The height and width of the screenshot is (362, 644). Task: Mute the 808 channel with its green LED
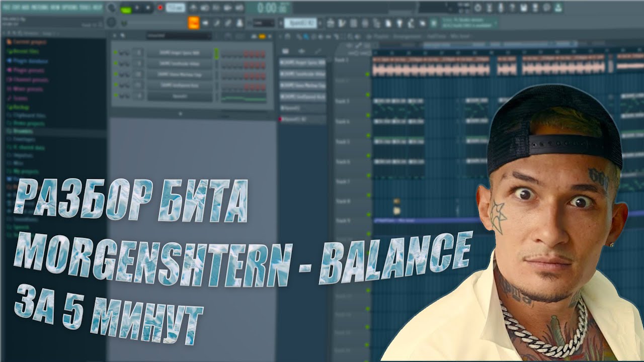click(115, 53)
